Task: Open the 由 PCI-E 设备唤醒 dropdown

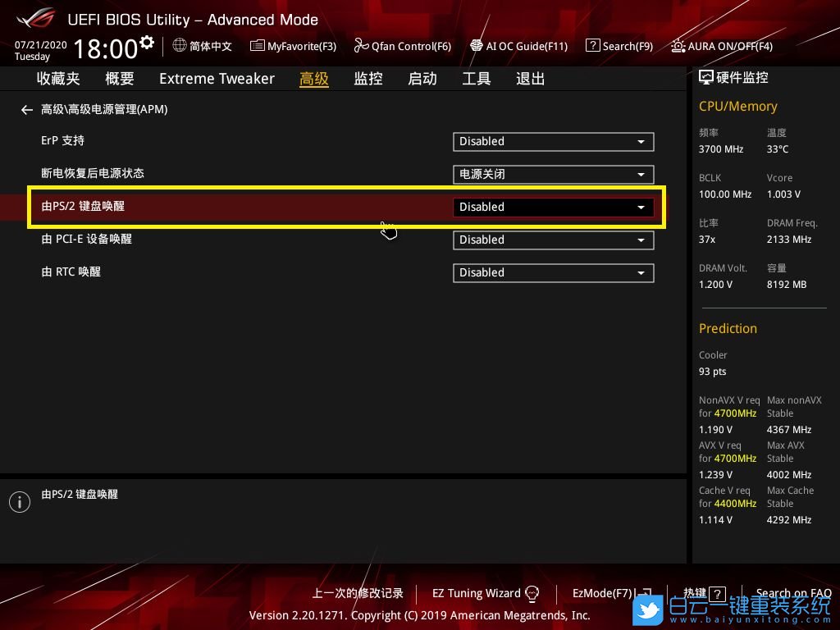Action: tap(553, 240)
